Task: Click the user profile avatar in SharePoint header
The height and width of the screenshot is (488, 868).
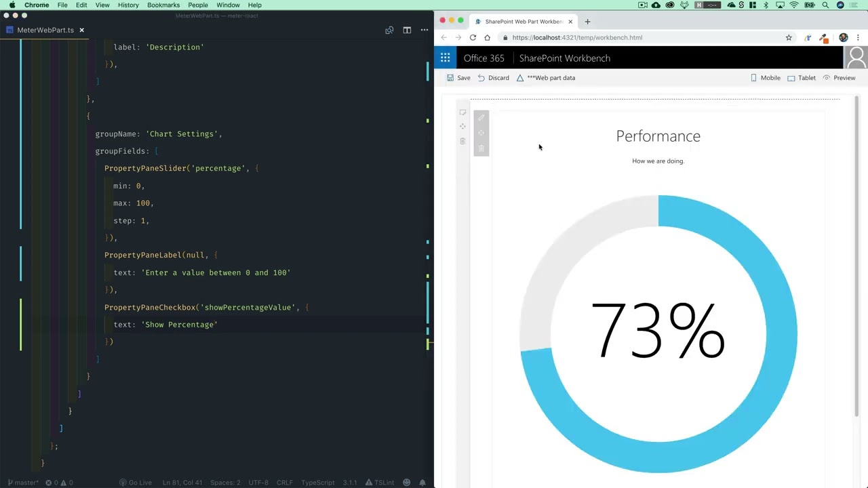Action: 856,58
